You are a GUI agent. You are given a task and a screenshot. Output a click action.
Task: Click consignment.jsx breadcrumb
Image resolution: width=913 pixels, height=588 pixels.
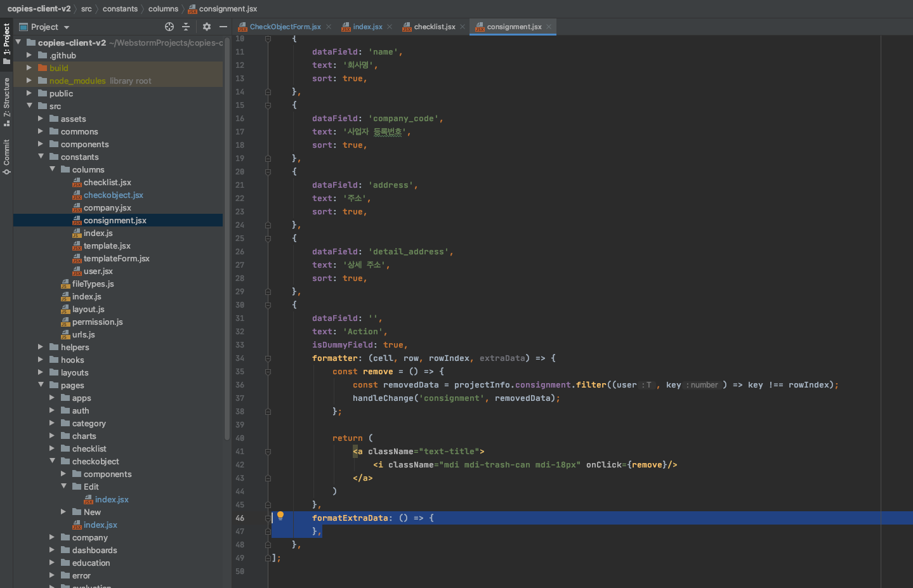(x=223, y=9)
